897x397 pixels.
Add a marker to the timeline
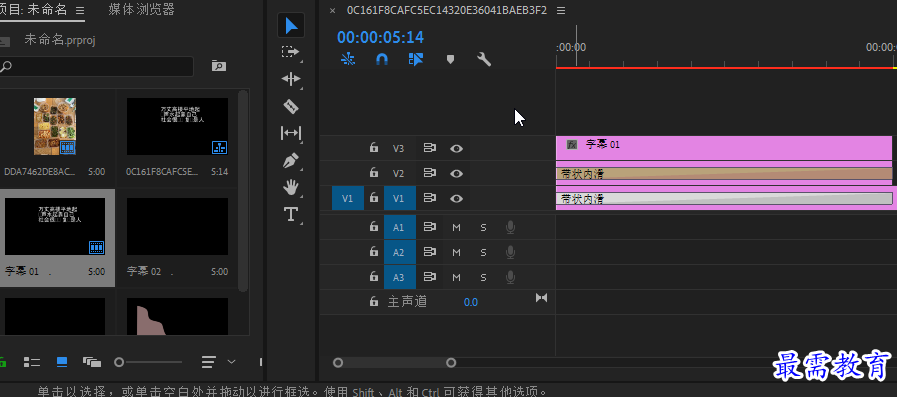tap(450, 59)
